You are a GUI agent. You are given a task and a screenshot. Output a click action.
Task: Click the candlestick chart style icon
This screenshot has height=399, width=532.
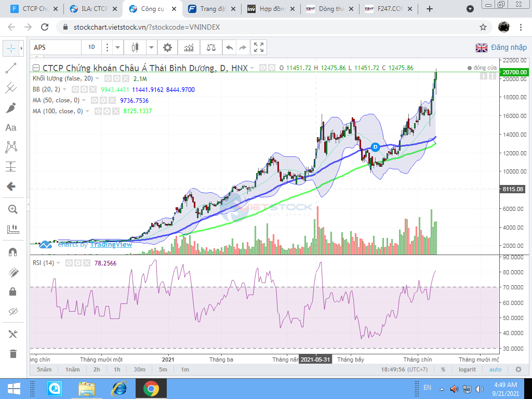135,47
